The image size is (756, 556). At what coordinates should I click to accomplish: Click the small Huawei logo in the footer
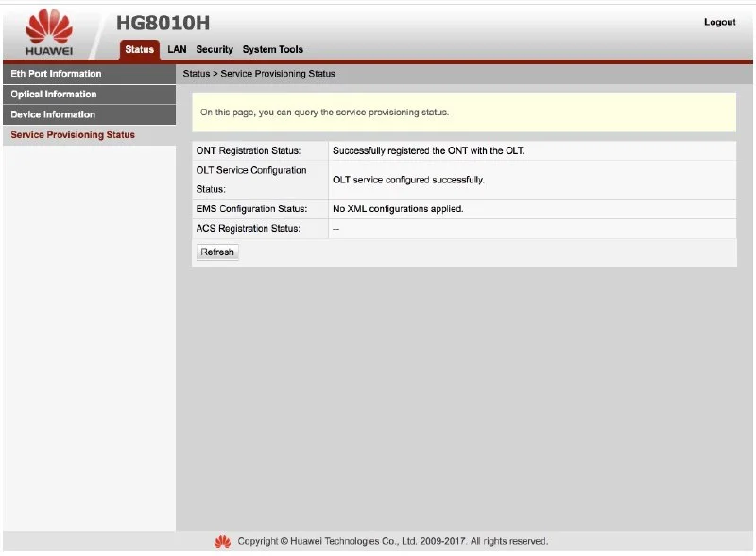[222, 542]
